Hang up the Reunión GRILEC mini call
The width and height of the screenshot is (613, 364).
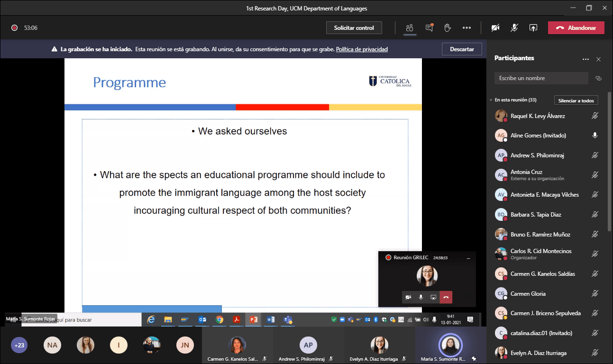coord(446,297)
